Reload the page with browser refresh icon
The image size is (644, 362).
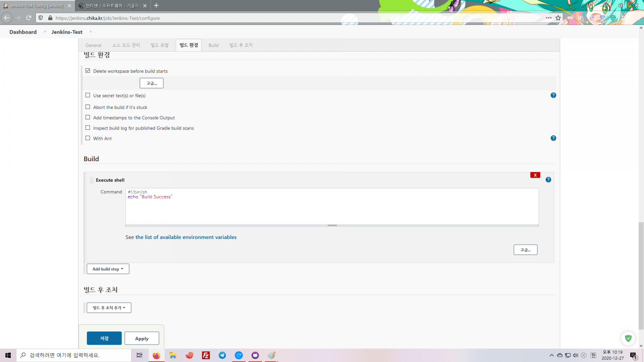pyautogui.click(x=29, y=18)
